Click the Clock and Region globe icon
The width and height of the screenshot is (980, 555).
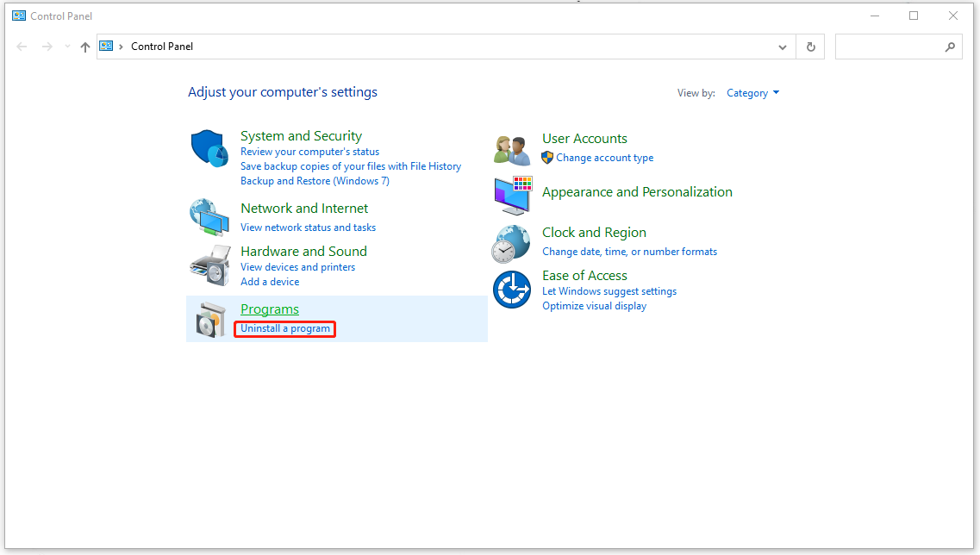(x=512, y=243)
